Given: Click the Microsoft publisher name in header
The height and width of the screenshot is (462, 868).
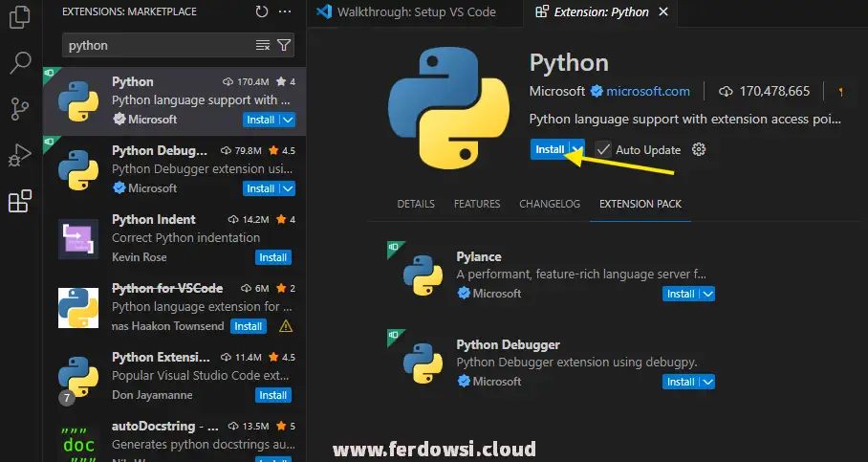Looking at the screenshot, I should click(x=557, y=92).
